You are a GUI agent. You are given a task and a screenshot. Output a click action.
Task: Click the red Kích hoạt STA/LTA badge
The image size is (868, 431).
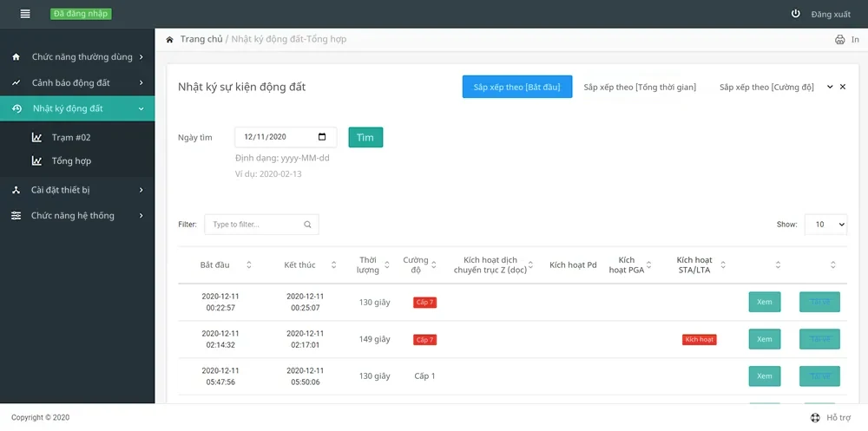pos(699,340)
